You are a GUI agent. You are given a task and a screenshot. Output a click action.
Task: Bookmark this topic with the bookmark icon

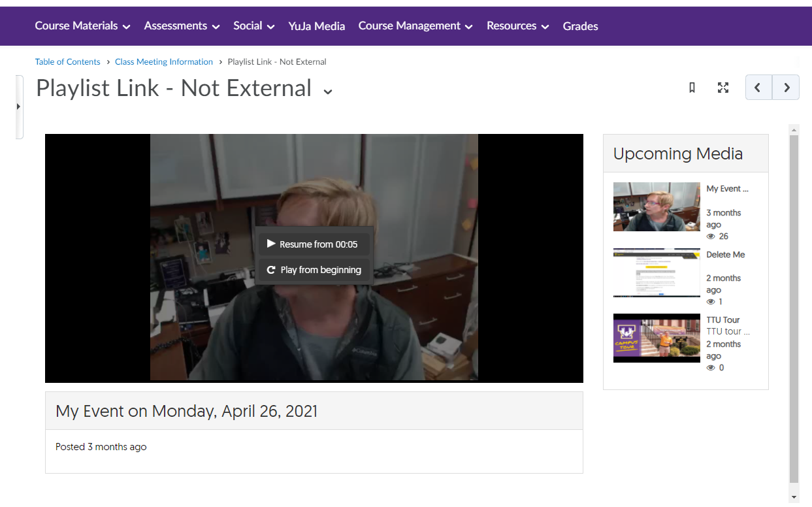[x=692, y=88]
